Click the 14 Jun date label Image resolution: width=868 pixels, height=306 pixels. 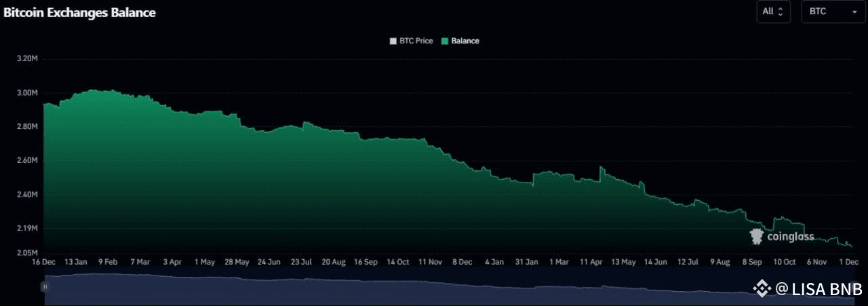(656, 262)
